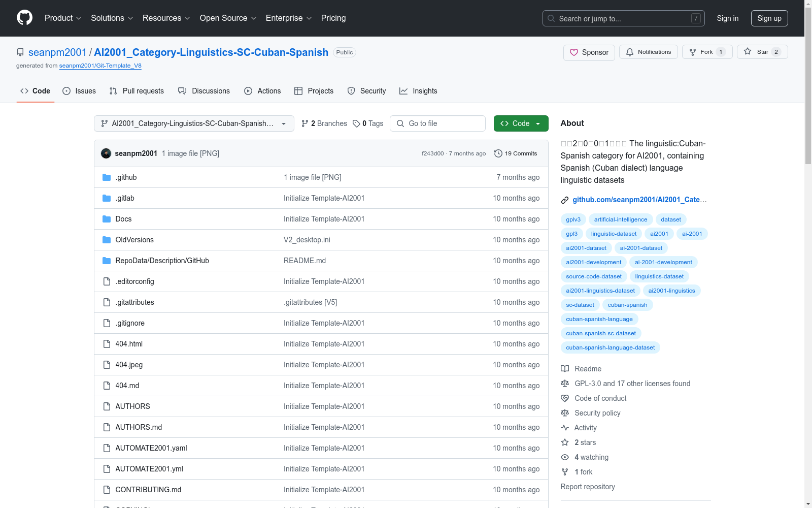The width and height of the screenshot is (812, 508).
Task: Switch to the Security tab
Action: tap(366, 91)
